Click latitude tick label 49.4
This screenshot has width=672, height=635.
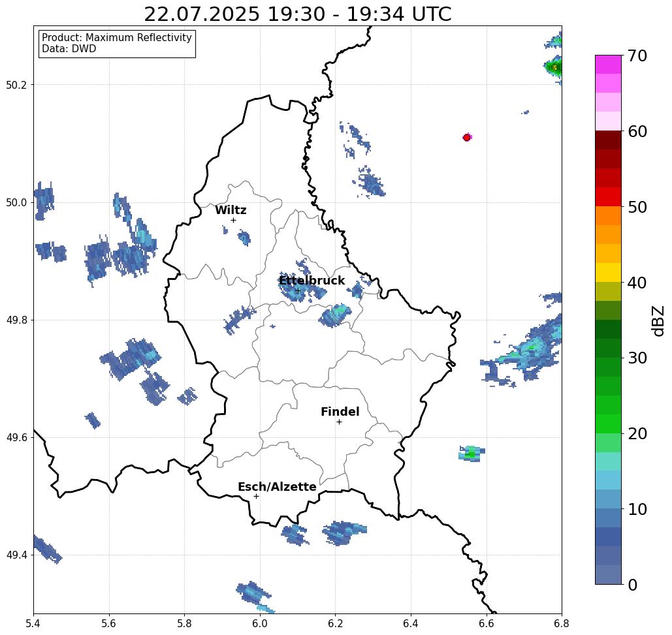coord(16,555)
